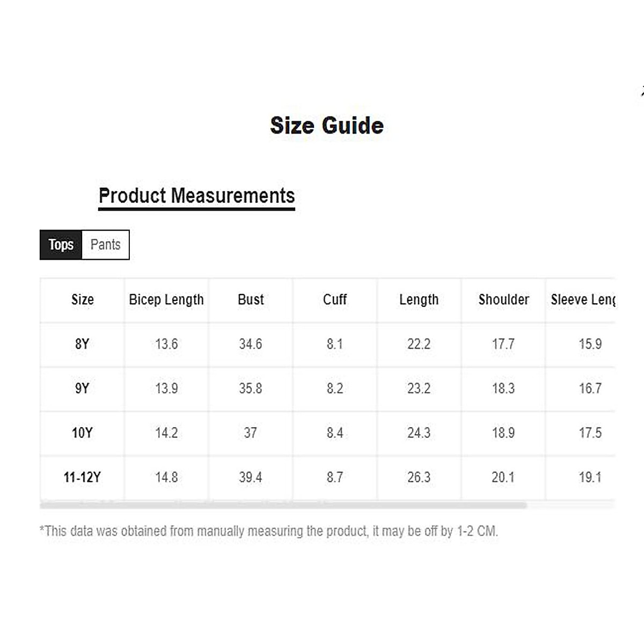Click the Product Measurements heading

tap(196, 196)
